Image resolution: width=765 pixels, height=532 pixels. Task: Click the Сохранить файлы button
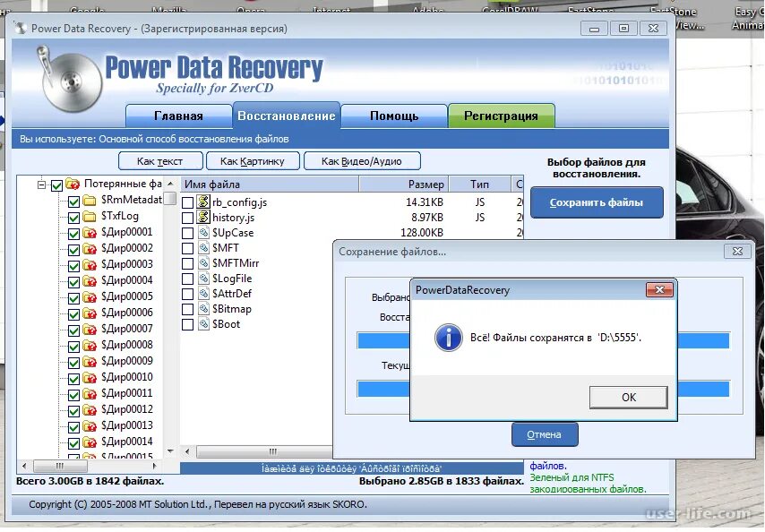[597, 202]
